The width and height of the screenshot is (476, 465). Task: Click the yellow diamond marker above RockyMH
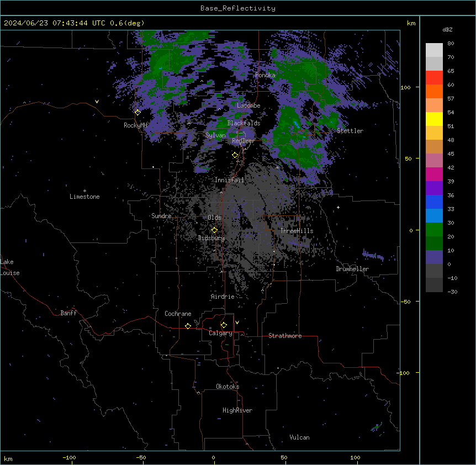click(x=137, y=112)
